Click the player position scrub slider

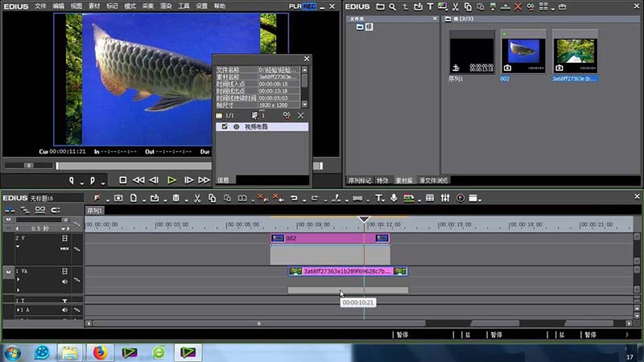point(56,166)
